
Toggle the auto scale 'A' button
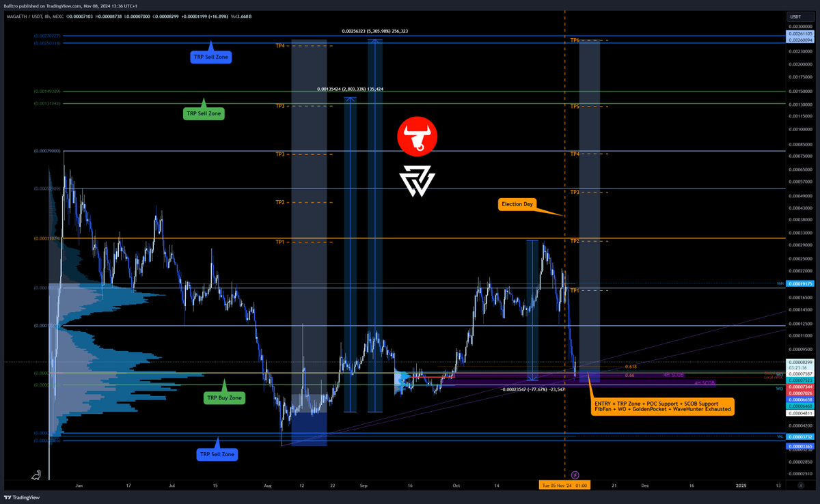click(802, 485)
